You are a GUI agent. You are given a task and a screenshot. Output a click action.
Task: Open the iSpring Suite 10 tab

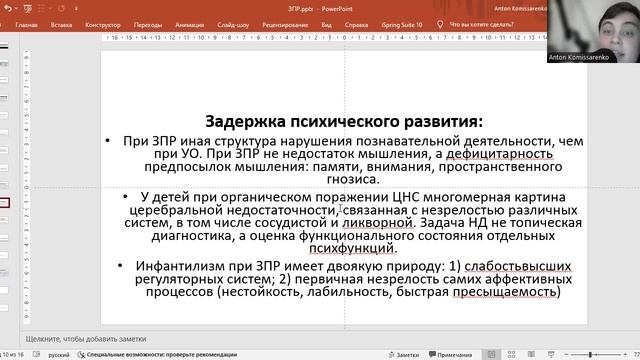click(402, 25)
